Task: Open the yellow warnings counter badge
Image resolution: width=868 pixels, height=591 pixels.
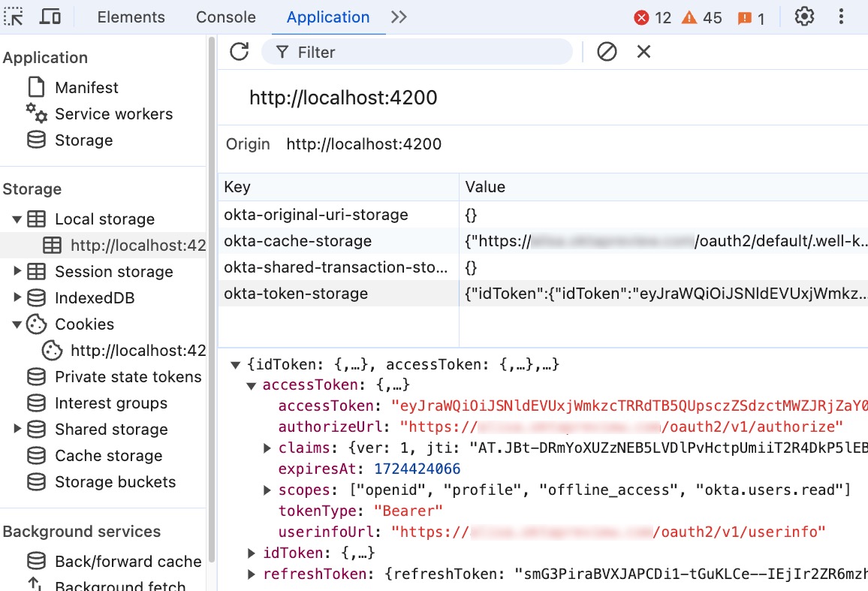Action: click(701, 17)
